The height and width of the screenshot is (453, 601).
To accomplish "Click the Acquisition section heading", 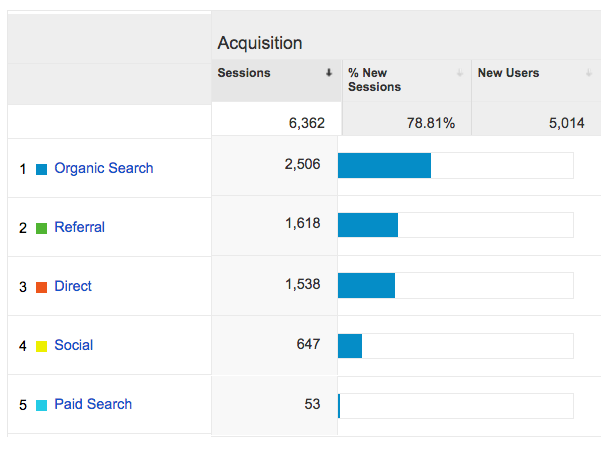I will (260, 43).
